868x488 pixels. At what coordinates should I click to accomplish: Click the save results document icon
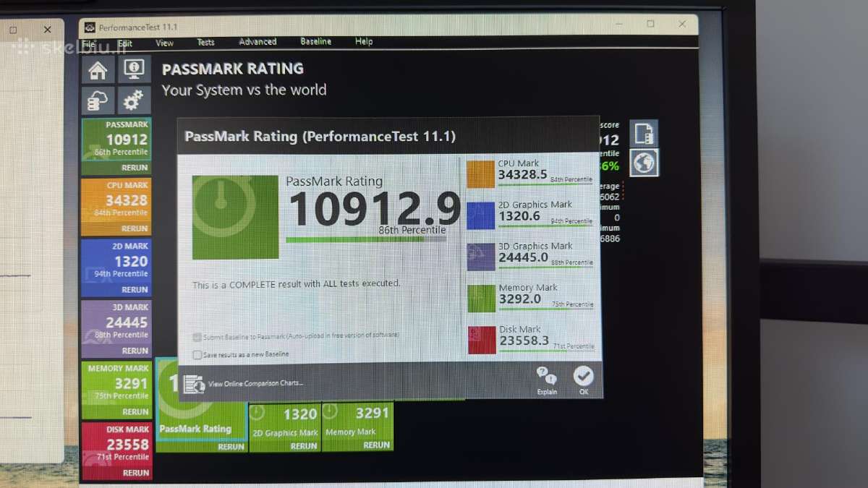coord(644,133)
